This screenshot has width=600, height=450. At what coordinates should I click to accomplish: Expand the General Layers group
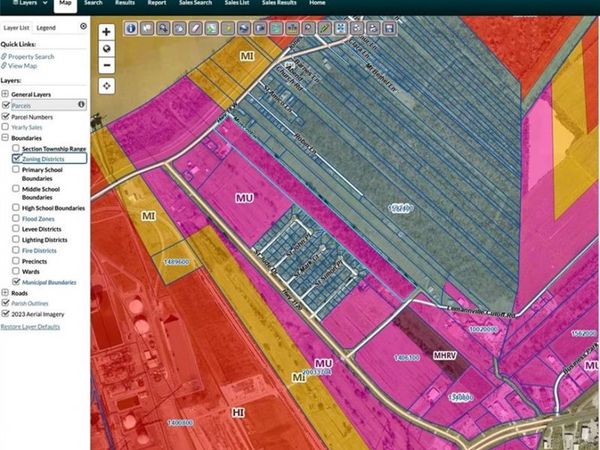(5, 94)
